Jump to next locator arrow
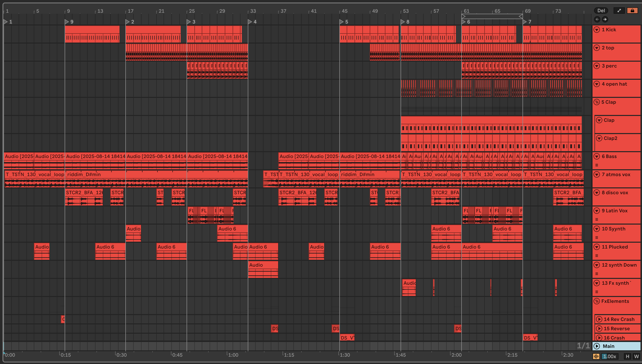The image size is (642, 364). [605, 19]
